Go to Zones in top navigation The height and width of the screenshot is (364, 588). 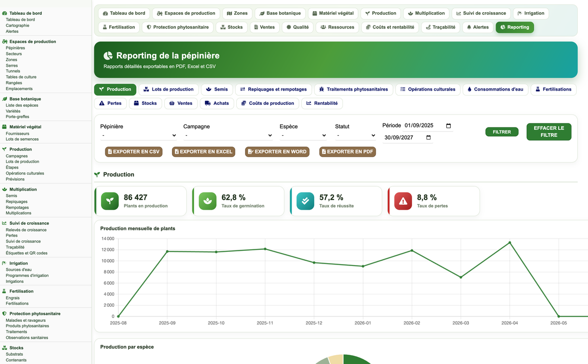tap(237, 13)
